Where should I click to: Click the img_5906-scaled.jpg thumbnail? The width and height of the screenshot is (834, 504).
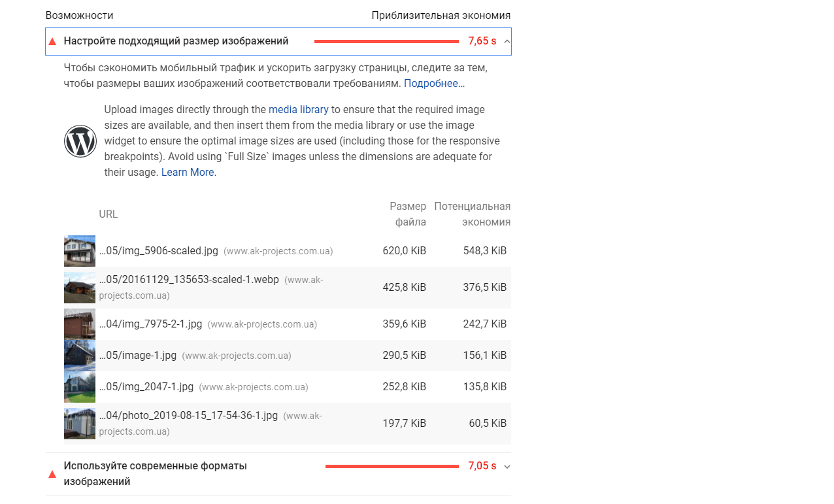[80, 251]
